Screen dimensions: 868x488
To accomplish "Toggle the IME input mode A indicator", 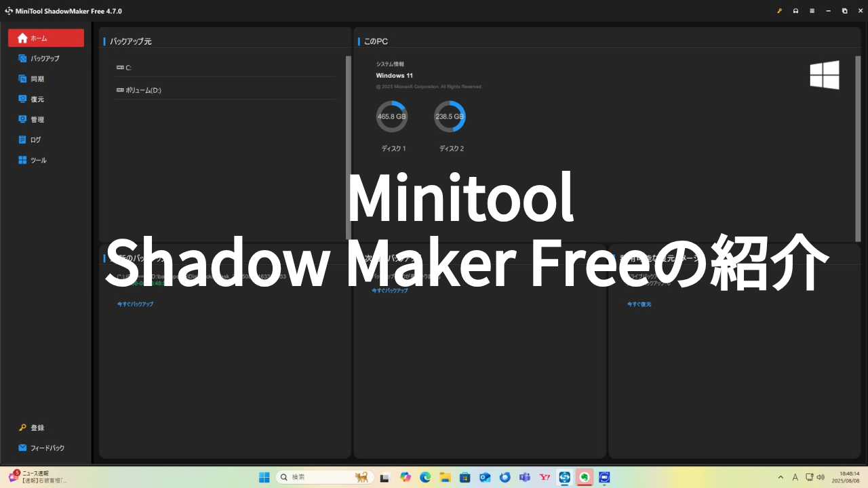I will tap(795, 477).
